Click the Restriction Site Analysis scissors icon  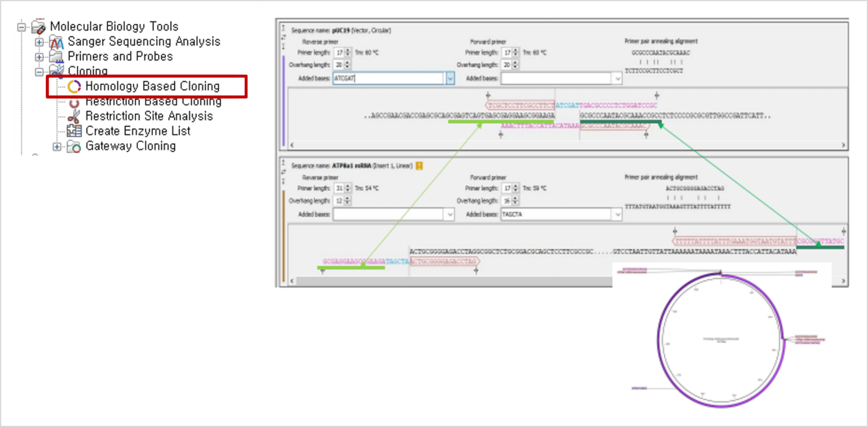74,116
